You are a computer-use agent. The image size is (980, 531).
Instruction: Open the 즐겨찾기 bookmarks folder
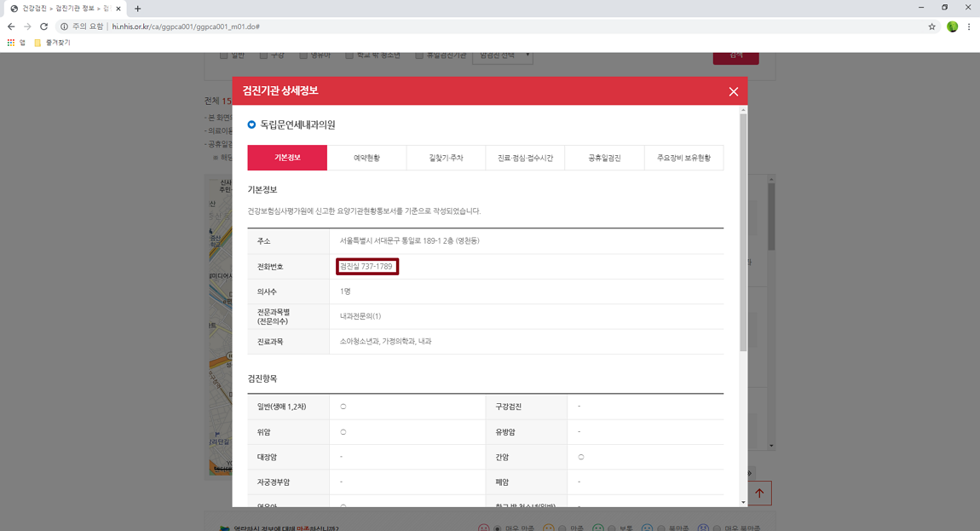[x=53, y=43]
